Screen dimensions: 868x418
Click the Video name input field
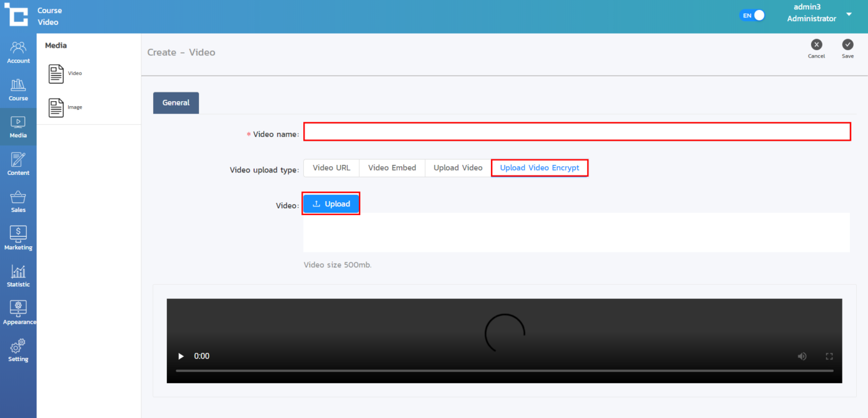577,132
